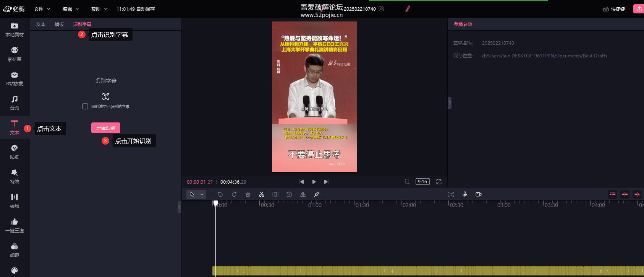Click the undo icon on the timeline toolbar
The width and height of the screenshot is (644, 277).
pos(220,194)
